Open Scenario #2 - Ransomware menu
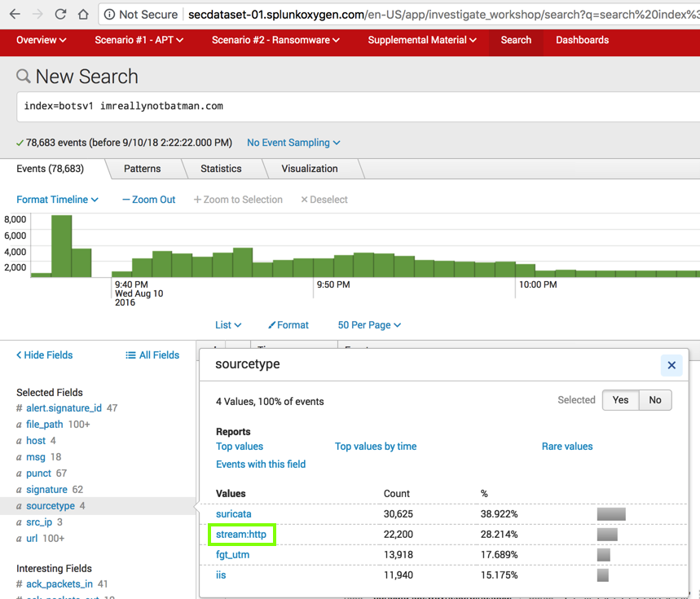 coord(275,40)
